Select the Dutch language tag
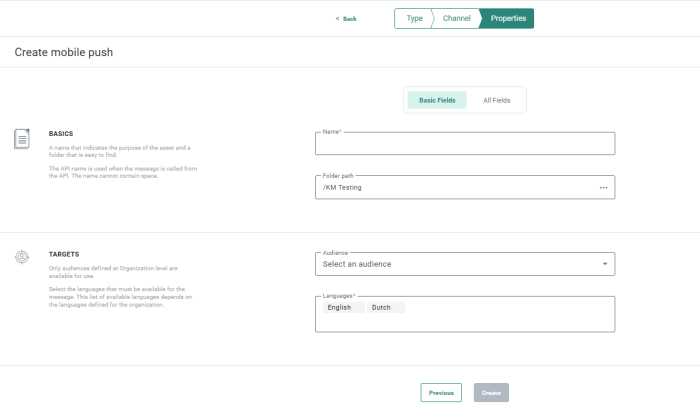 point(381,308)
